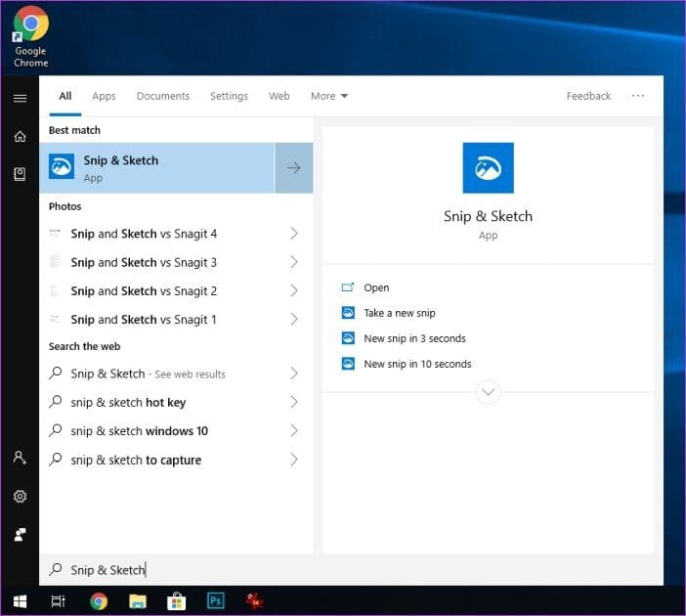Screen dimensions: 686x616
Task: Click the icon beside Take a new snip
Action: click(x=348, y=313)
